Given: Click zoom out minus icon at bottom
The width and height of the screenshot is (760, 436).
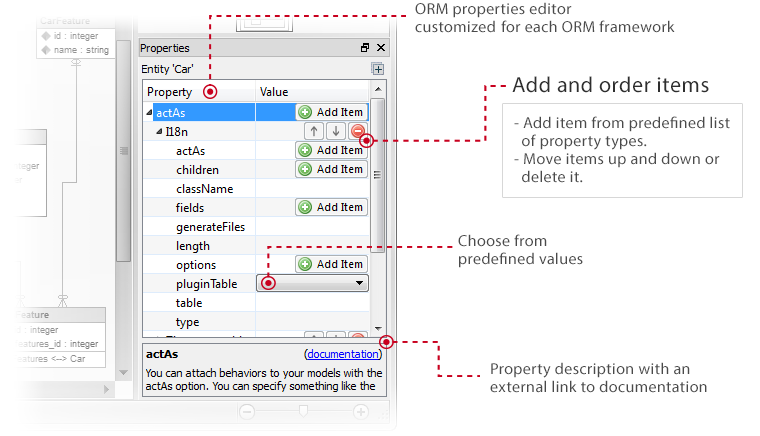Looking at the screenshot, I should point(245,411).
